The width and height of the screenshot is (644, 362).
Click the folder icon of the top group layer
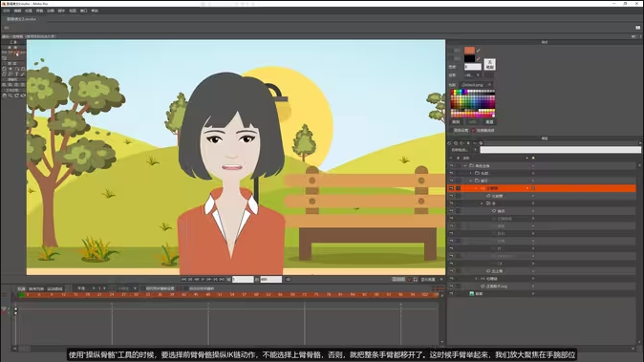[x=471, y=166]
